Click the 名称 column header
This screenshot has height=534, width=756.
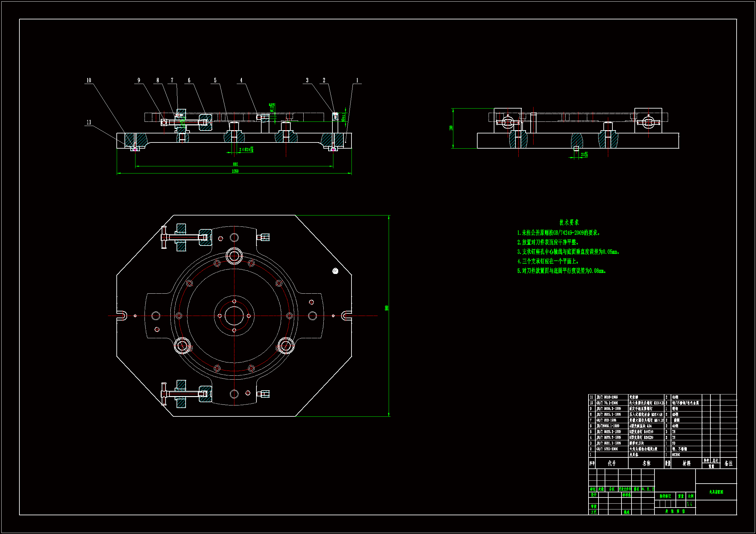[646, 463]
